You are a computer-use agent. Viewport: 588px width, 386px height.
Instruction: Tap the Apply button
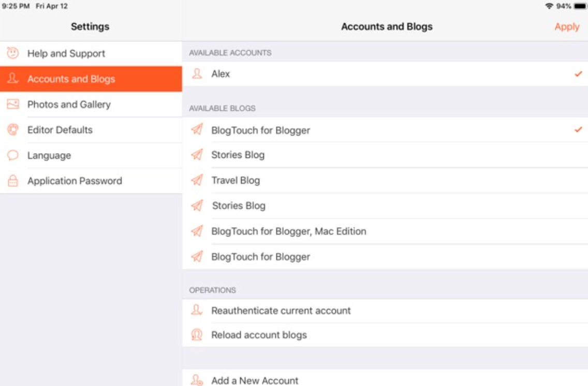point(567,26)
